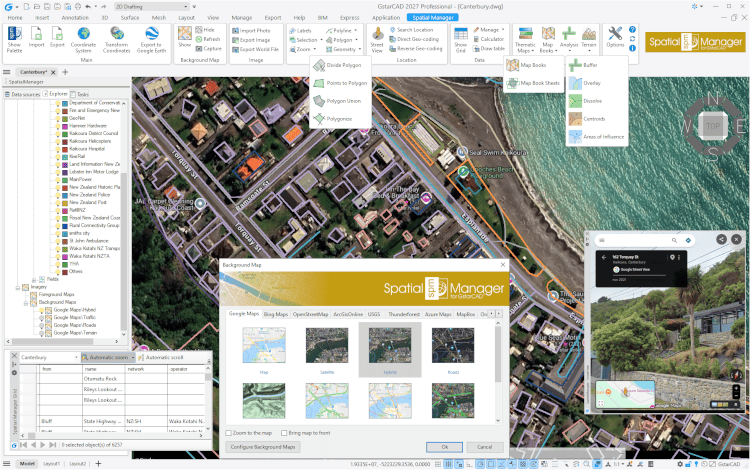
Task: Choose Polygon Union from the menu
Action: point(338,101)
